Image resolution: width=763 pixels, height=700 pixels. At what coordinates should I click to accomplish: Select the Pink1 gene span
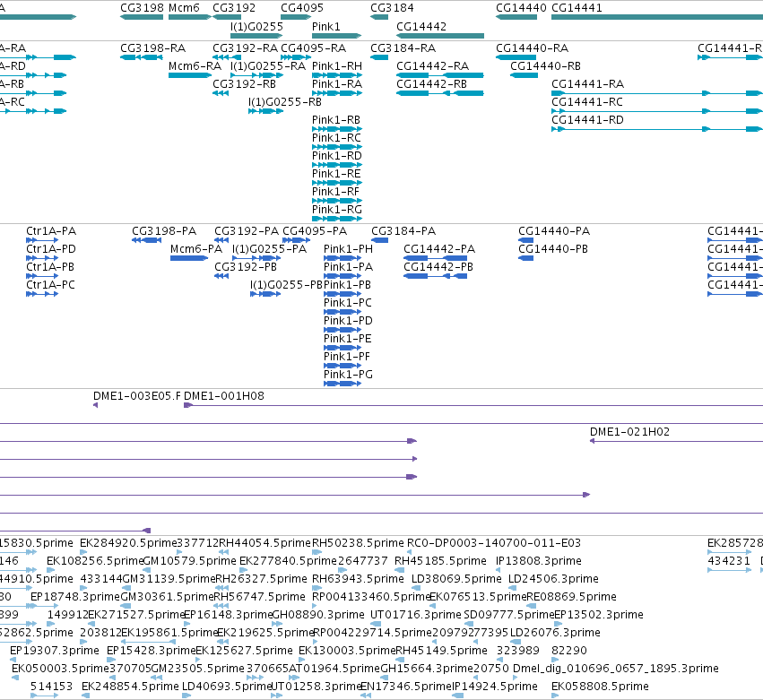[337, 36]
